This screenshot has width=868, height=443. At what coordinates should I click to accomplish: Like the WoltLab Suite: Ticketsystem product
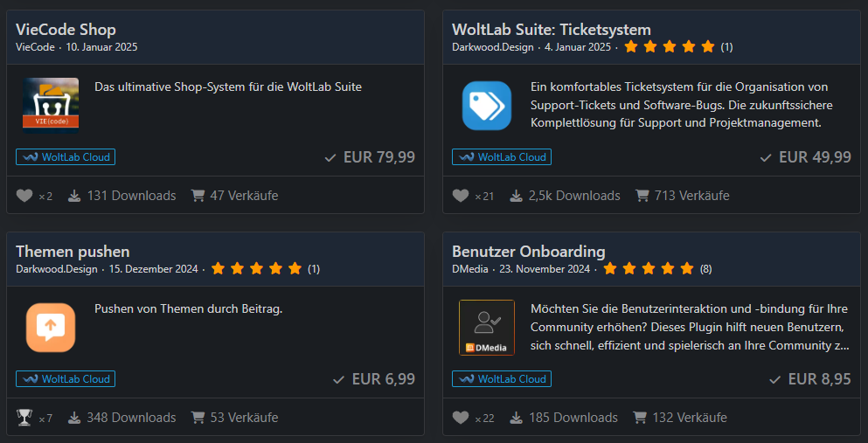[x=461, y=196]
